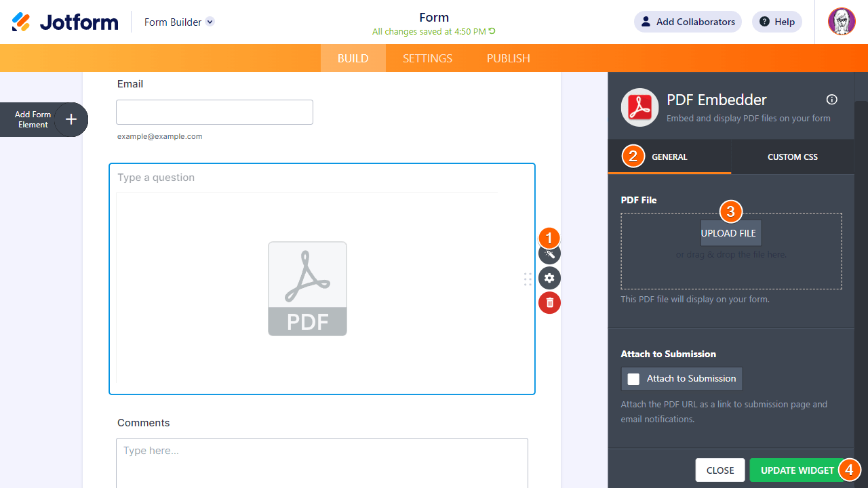Viewport: 868px width, 488px height.
Task: Open widget settings using the wand icon
Action: click(x=549, y=253)
